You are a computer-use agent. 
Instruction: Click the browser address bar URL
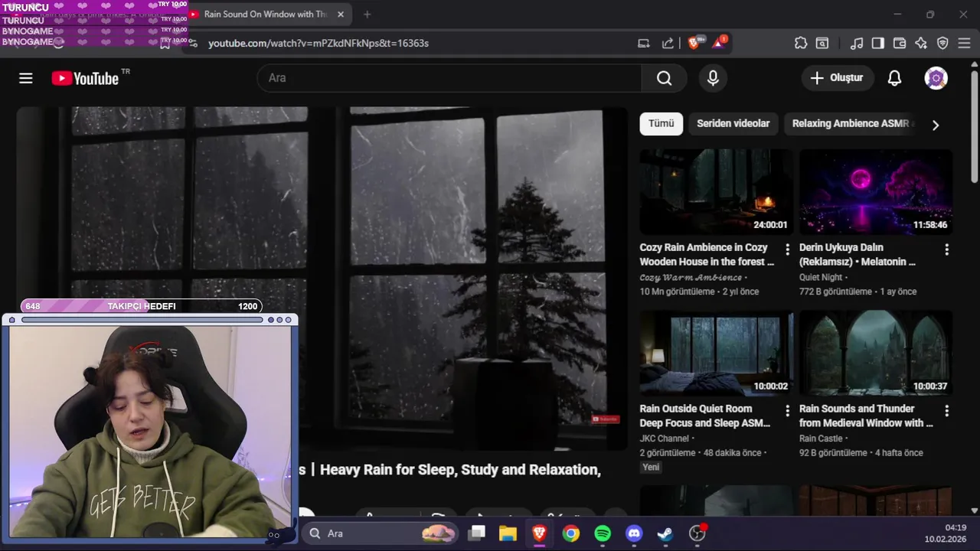pyautogui.click(x=318, y=44)
